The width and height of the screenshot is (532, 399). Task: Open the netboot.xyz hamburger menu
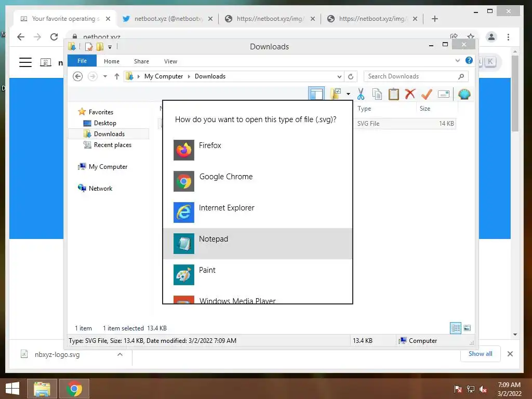[x=25, y=62]
